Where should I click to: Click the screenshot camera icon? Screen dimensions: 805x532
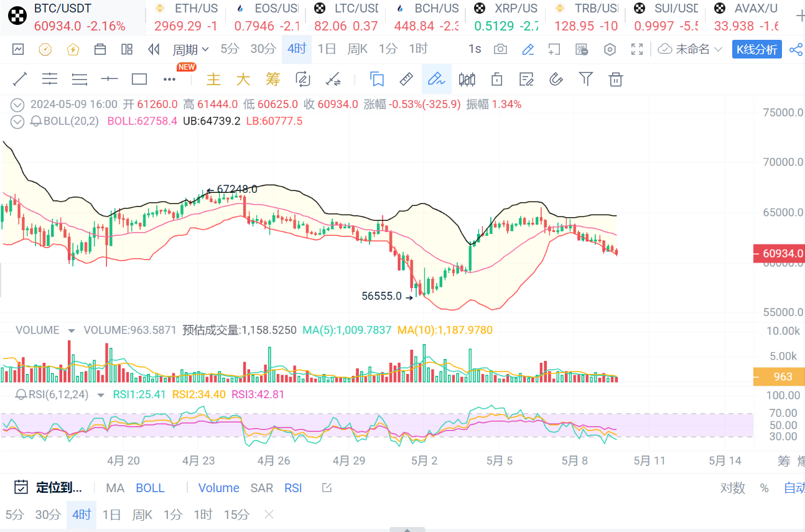coord(500,49)
